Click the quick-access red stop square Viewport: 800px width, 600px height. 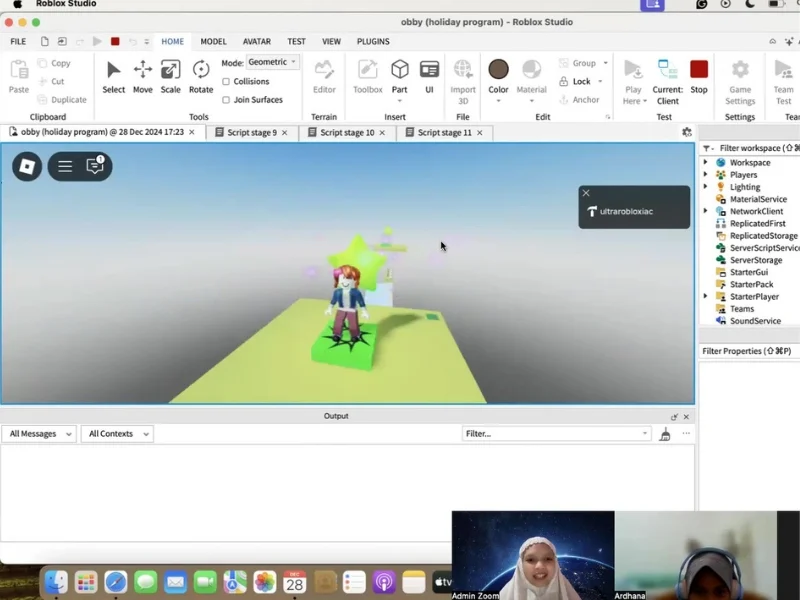pyautogui.click(x=115, y=41)
